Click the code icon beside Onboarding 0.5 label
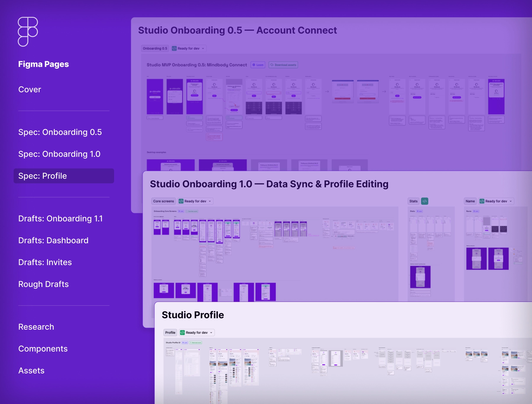532x404 pixels. pyautogui.click(x=174, y=49)
